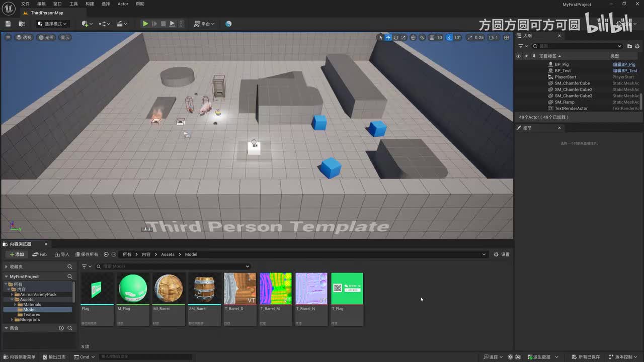Screen dimensions: 644x362
Task: Open the Outliner filter menu
Action: point(522,46)
